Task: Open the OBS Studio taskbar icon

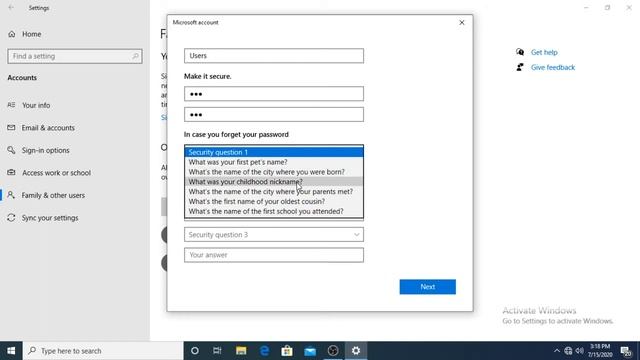Action: (x=333, y=351)
